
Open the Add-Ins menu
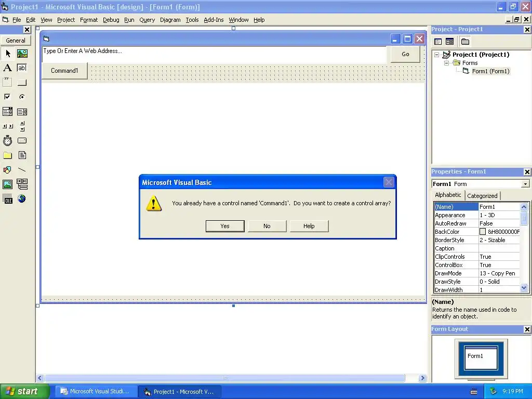point(214,20)
